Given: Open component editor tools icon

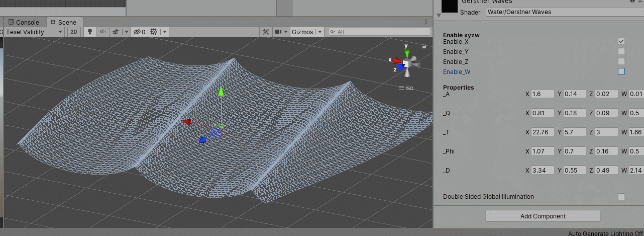Looking at the screenshot, I should tap(266, 32).
